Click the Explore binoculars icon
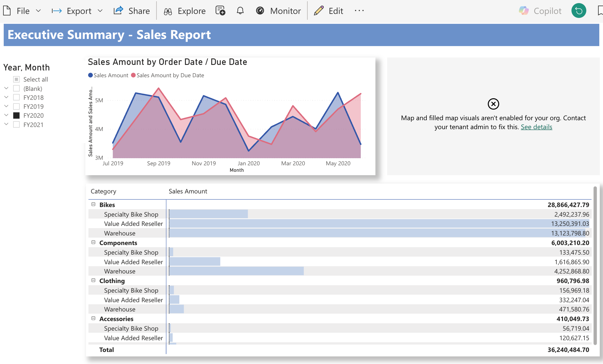 point(168,11)
